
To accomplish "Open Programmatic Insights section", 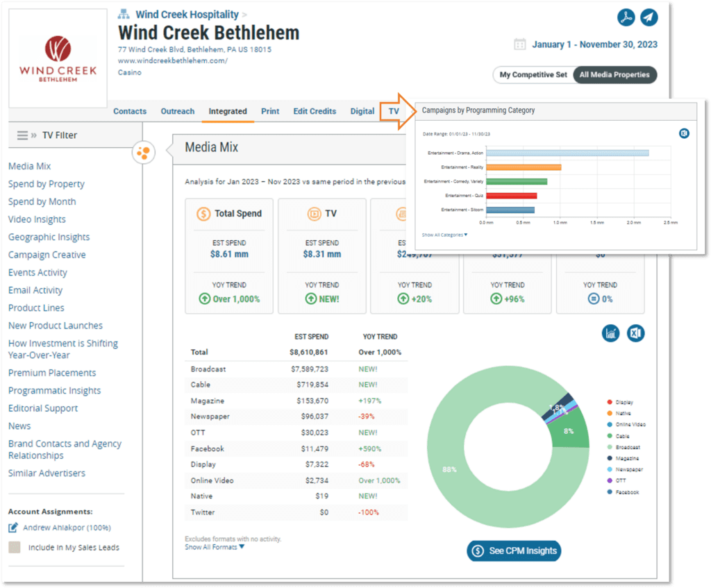I will click(x=54, y=390).
